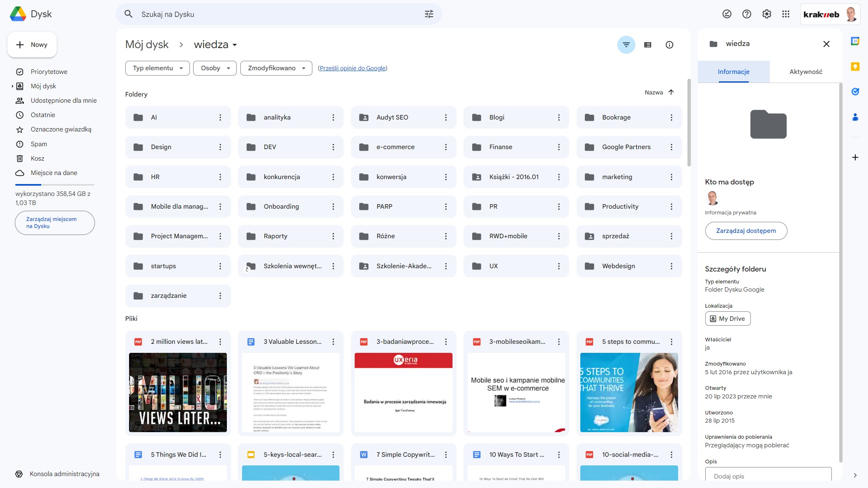Click Prześlij opinię do Google link
Screen dimensions: 868x488
click(x=353, y=68)
